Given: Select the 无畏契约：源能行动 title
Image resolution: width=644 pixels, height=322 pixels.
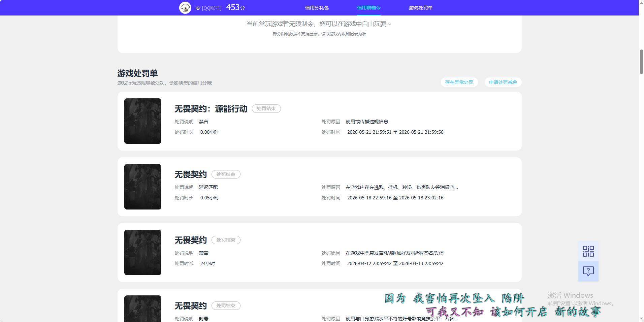Looking at the screenshot, I should pos(211,108).
